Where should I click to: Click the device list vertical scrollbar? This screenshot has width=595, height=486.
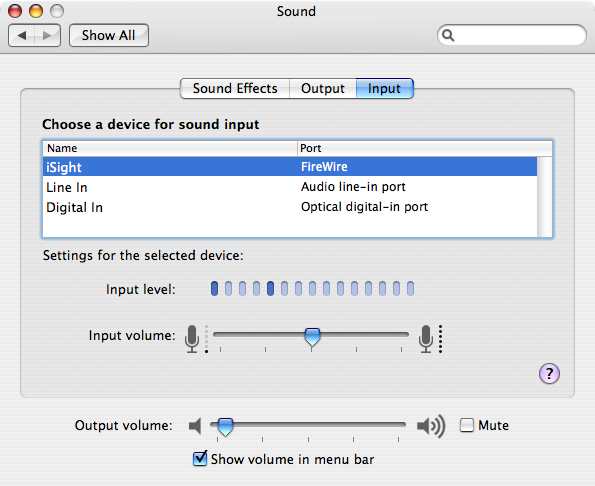(545, 197)
